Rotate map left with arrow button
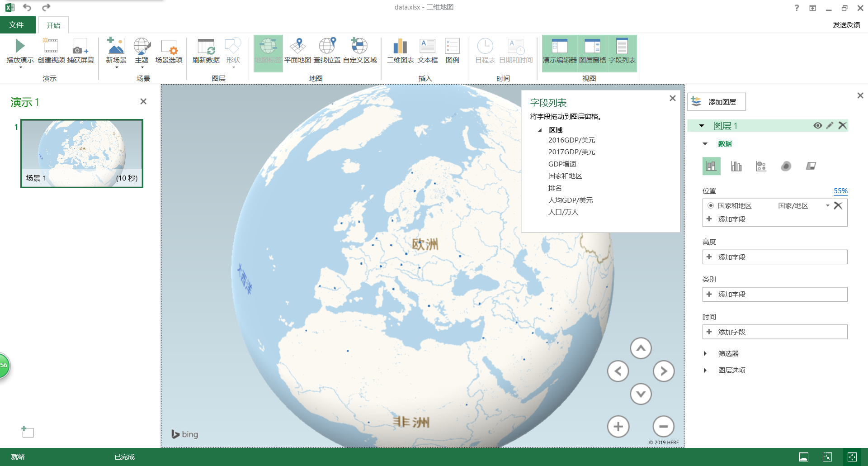Viewport: 868px width, 466px height. click(x=618, y=371)
